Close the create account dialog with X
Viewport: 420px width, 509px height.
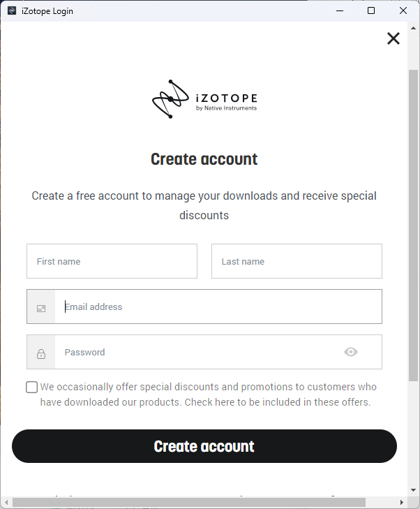point(393,38)
